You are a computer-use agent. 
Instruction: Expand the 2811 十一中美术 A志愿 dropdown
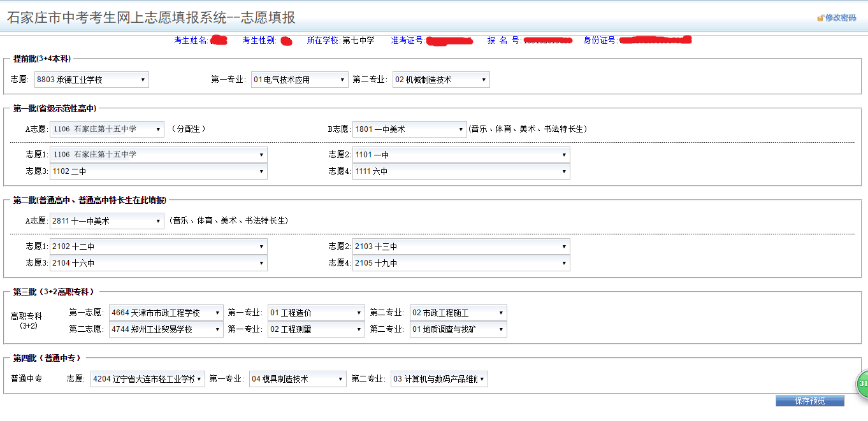click(x=107, y=221)
